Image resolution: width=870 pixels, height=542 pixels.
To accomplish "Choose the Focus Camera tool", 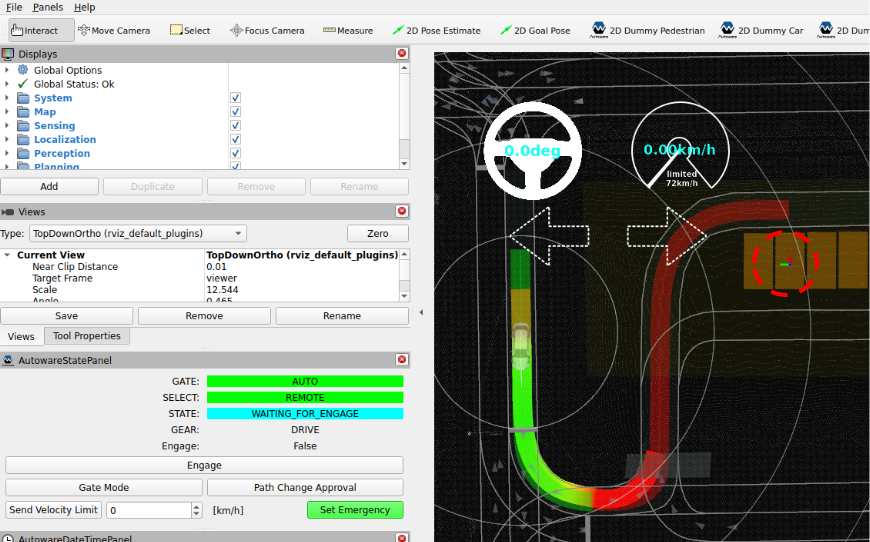I will coord(267,30).
